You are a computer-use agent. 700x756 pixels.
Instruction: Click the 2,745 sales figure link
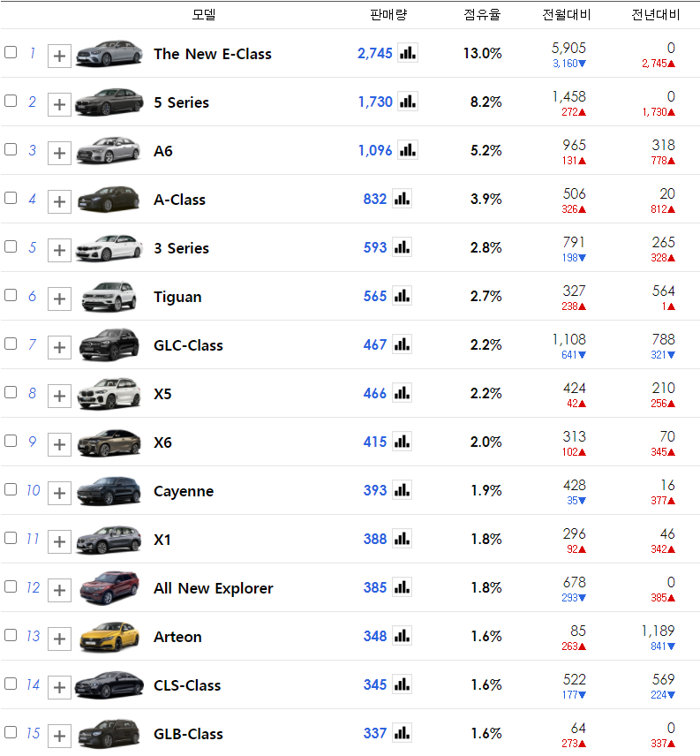[x=375, y=53]
